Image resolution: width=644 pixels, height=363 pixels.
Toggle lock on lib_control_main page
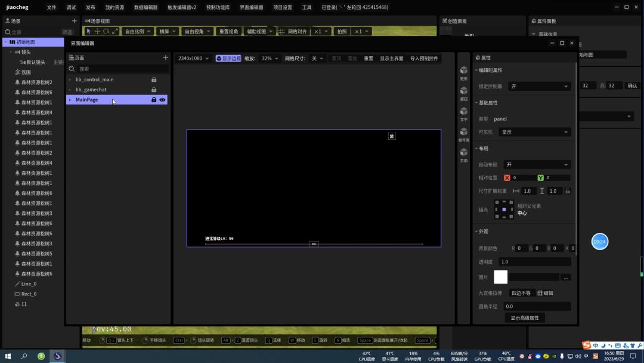[x=154, y=79]
